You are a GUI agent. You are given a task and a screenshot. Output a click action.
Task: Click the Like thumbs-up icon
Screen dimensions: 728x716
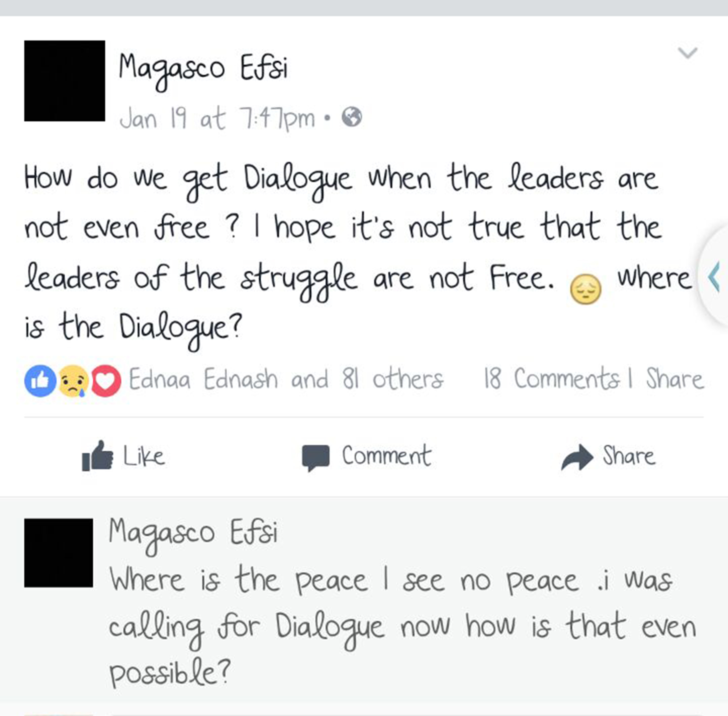pyautogui.click(x=97, y=455)
